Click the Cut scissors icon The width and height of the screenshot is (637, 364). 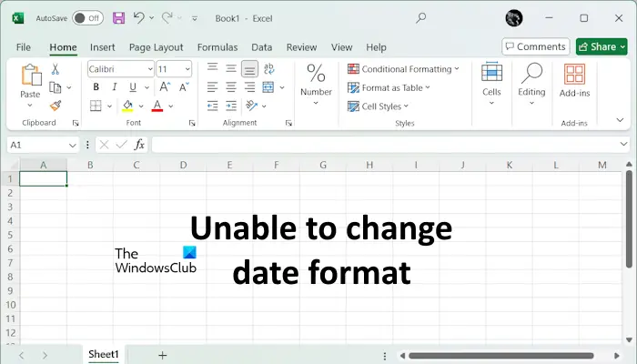pyautogui.click(x=56, y=69)
